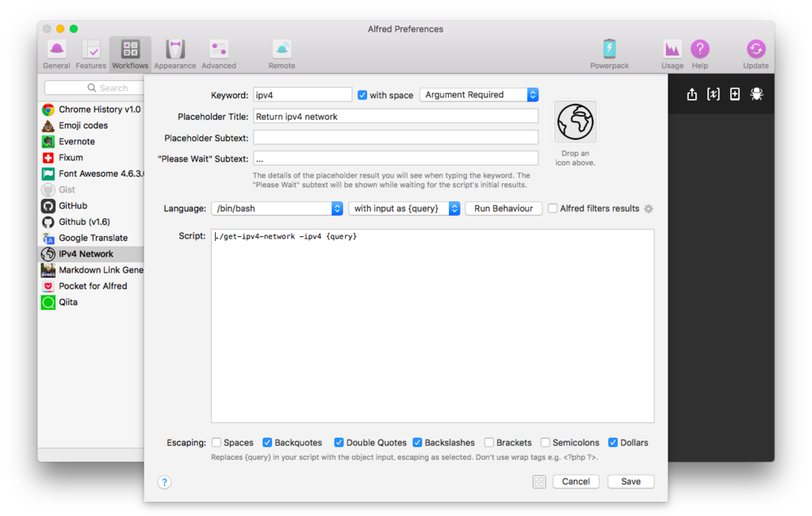Select the Gist workflow
The height and width of the screenshot is (516, 812).
(91, 189)
